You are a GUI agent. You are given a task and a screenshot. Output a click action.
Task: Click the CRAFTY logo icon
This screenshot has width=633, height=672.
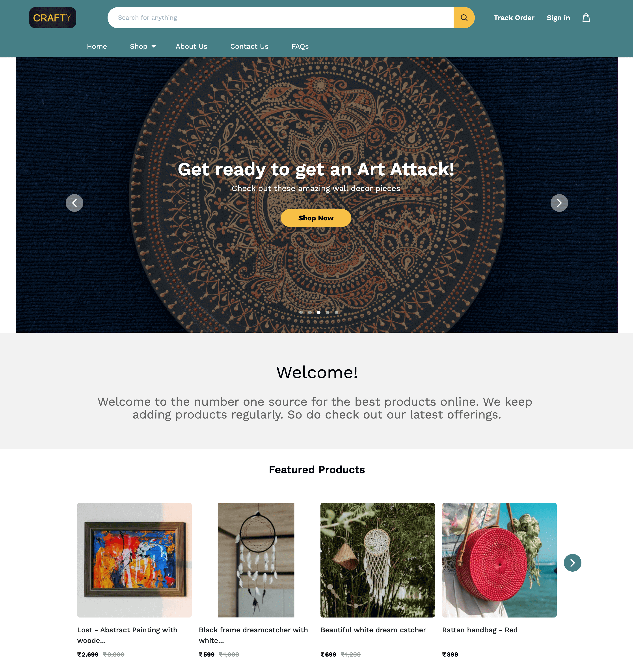click(x=52, y=17)
